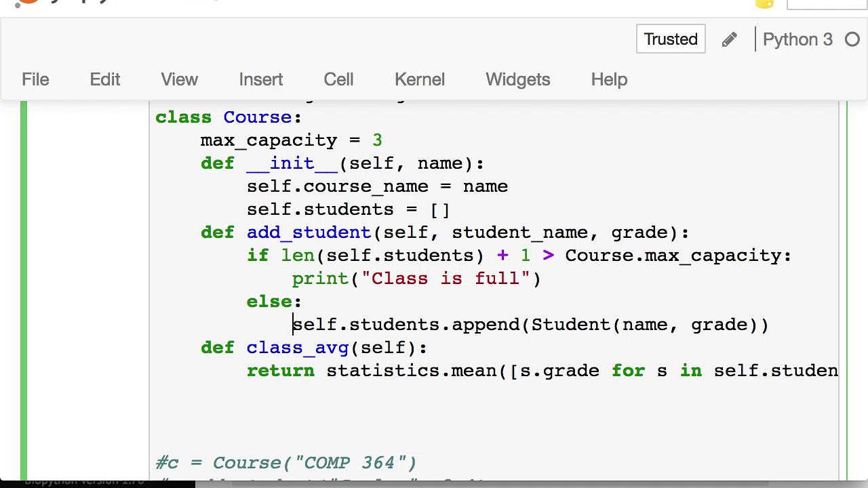
Task: Open the Edit menu
Action: pyautogui.click(x=105, y=79)
